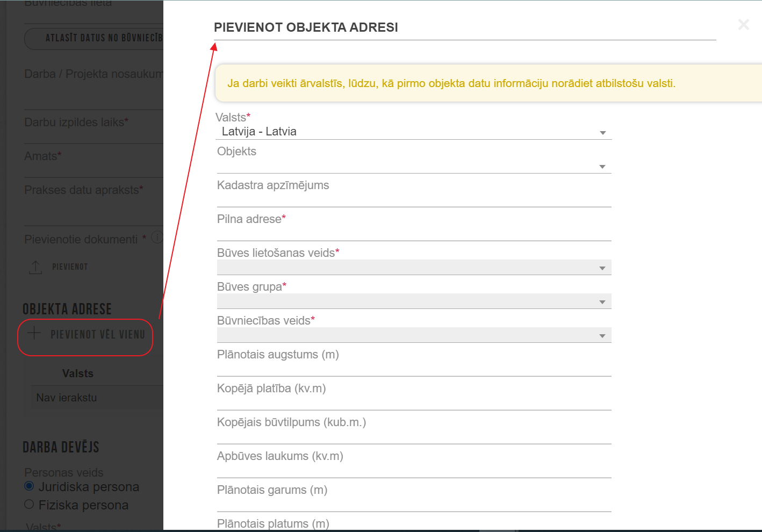Viewport: 762px width, 532px height.
Task: Click Atlasīt datus no būvniecības button
Action: click(94, 39)
